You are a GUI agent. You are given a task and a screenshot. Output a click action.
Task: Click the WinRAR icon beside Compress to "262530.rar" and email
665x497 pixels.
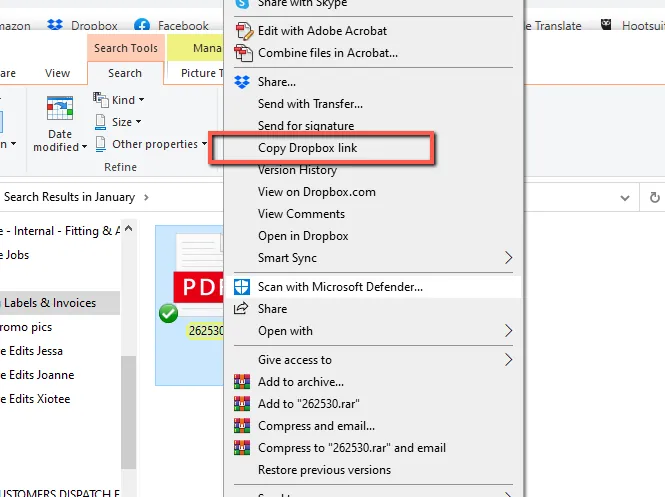pos(242,448)
